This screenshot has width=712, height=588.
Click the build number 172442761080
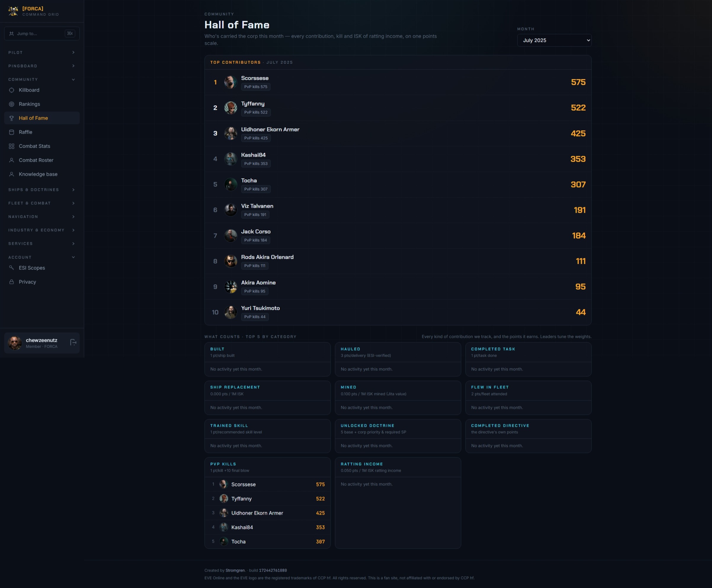click(x=273, y=571)
